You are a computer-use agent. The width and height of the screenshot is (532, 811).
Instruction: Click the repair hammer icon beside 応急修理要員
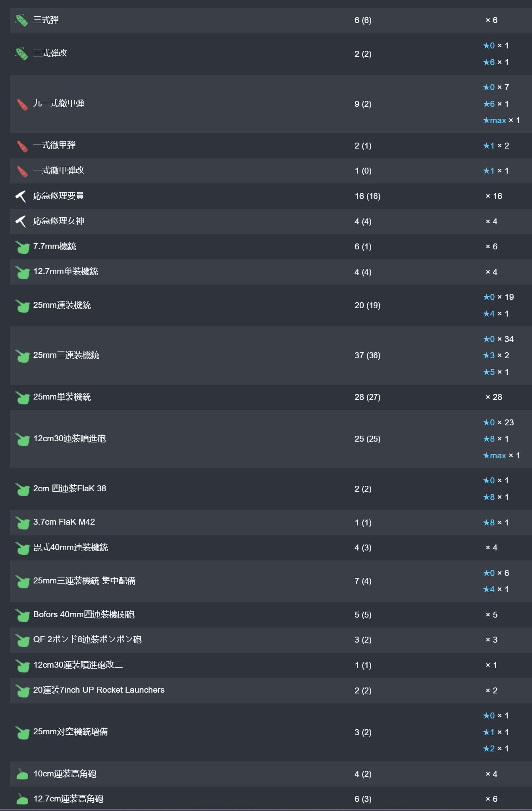tap(21, 196)
